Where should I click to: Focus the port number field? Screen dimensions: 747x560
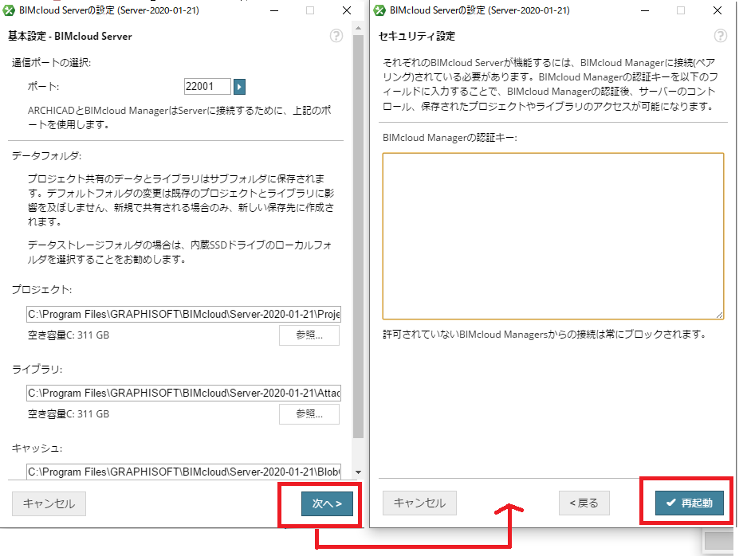tap(207, 86)
